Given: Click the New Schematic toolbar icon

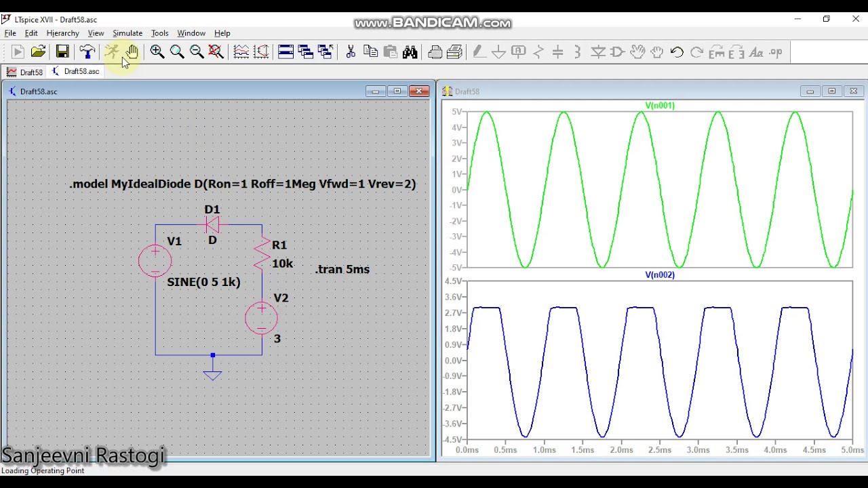Looking at the screenshot, I should [x=18, y=52].
